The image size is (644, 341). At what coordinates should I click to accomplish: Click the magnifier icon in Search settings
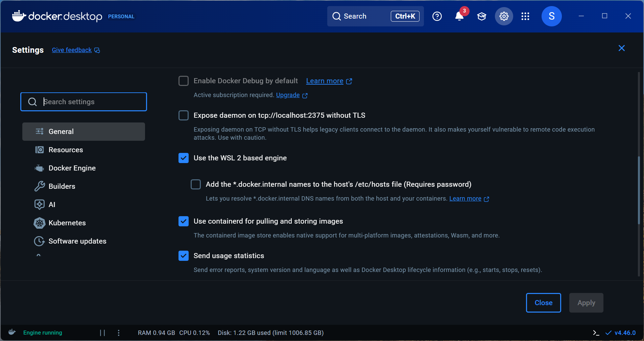pyautogui.click(x=32, y=102)
